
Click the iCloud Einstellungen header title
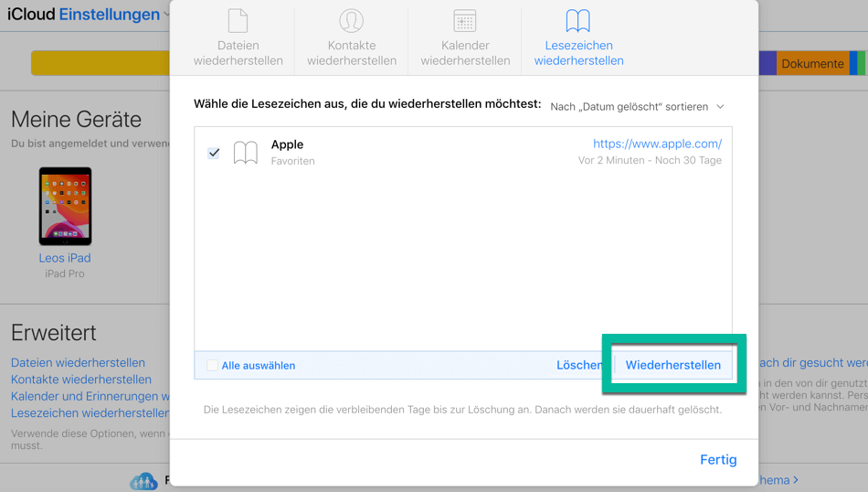83,15
